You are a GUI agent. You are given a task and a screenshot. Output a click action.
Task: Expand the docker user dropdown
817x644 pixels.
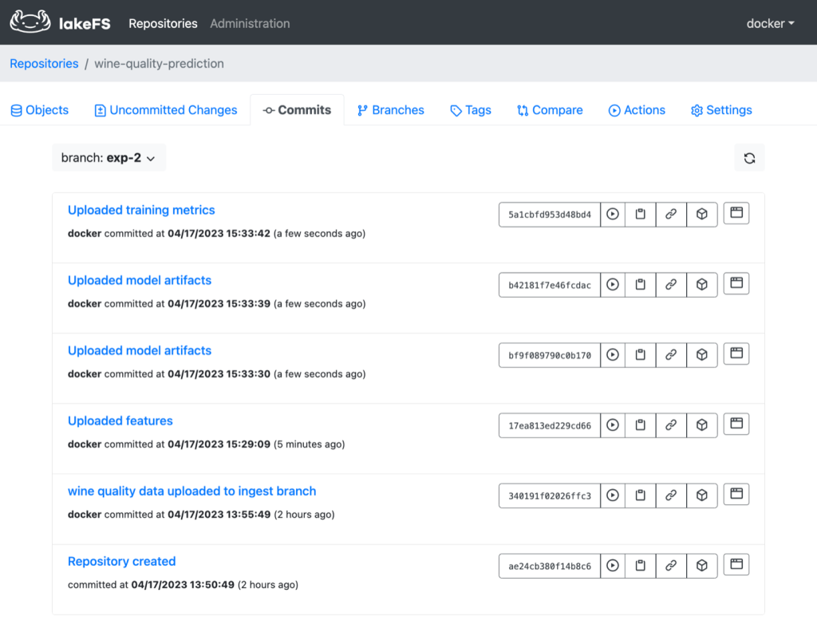[x=770, y=23]
